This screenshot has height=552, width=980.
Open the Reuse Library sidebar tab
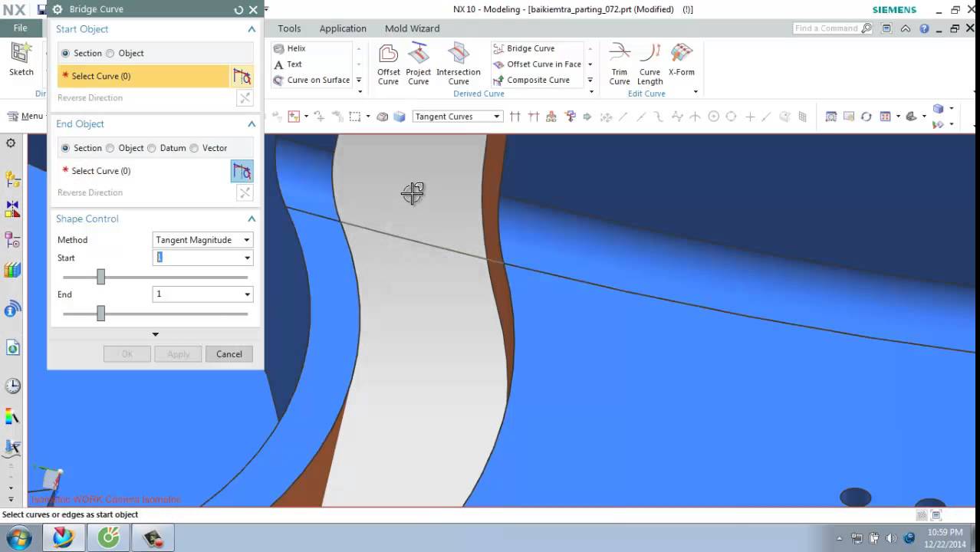(12, 270)
